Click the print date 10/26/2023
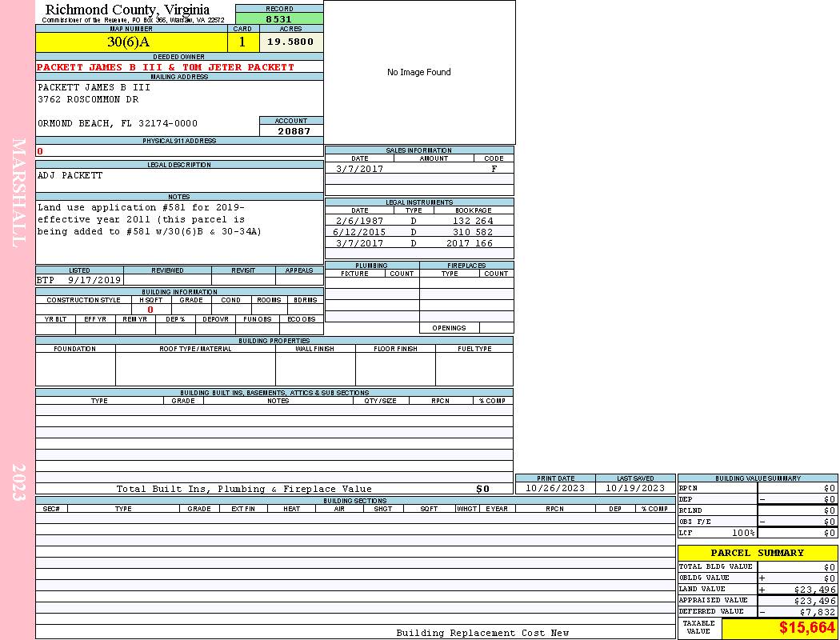The height and width of the screenshot is (640, 840). pyautogui.click(x=554, y=488)
